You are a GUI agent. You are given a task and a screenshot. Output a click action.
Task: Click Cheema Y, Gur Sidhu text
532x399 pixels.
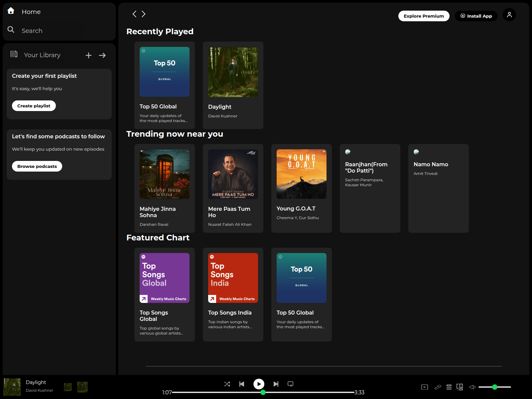pos(298,218)
